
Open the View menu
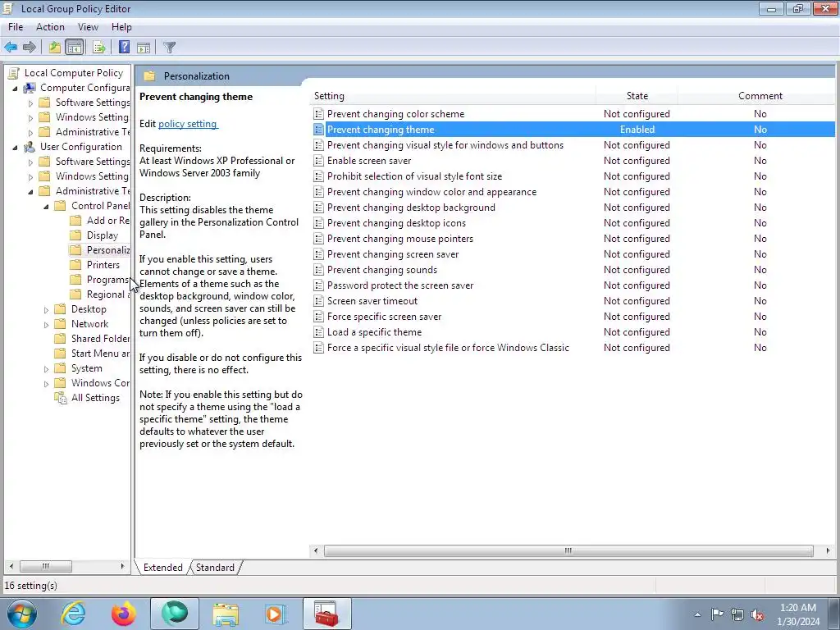(88, 27)
